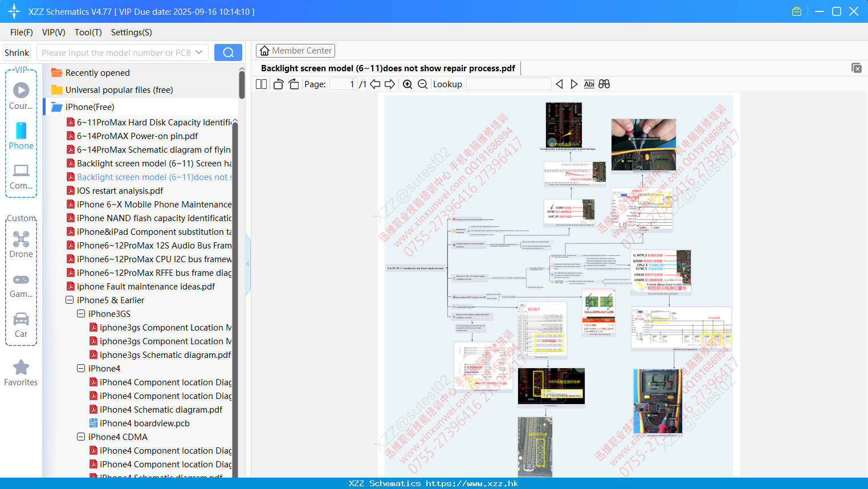Click the blue search button
The image size is (868, 489).
tap(228, 52)
